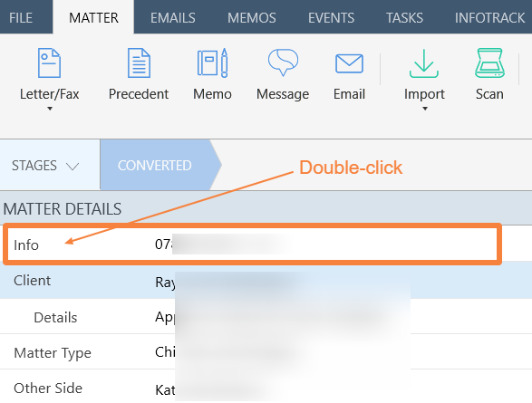Open the TASKS tab
Screen dimensions: 532x403
pyautogui.click(x=404, y=17)
